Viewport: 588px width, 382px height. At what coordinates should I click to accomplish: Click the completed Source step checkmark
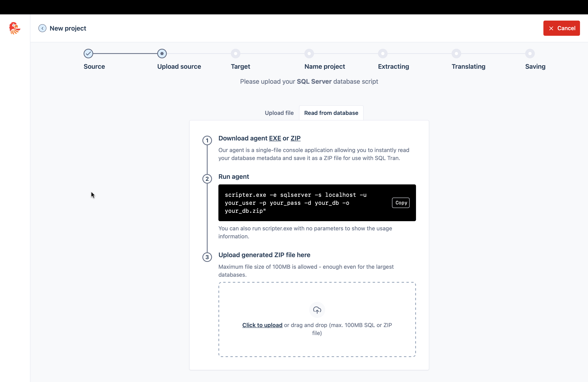pyautogui.click(x=88, y=54)
